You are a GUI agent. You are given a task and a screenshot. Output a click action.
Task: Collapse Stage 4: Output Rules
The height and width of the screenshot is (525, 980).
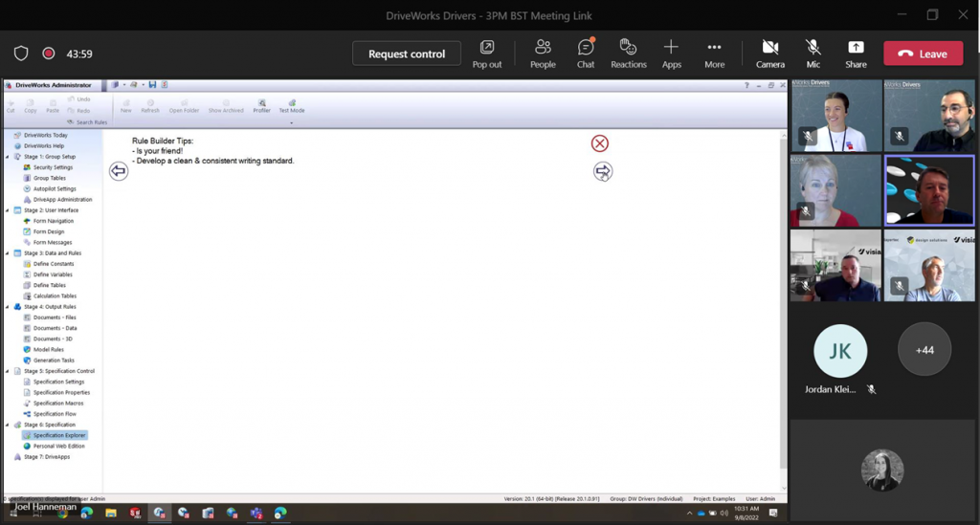pos(8,307)
